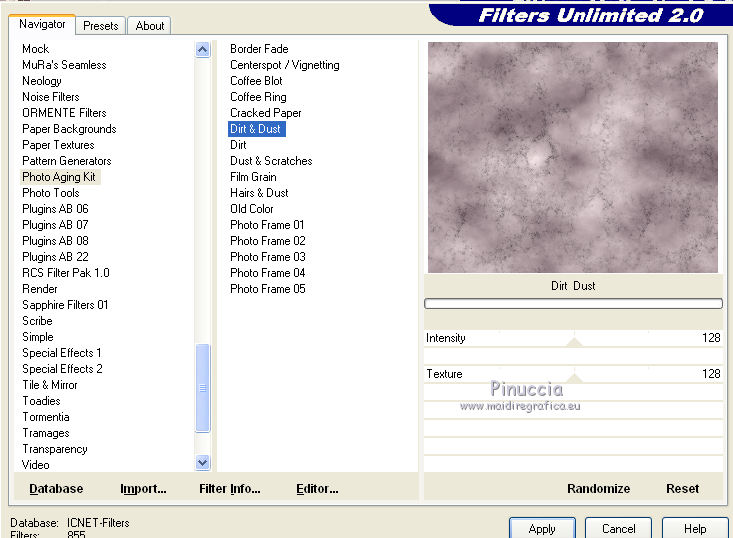Screen dimensions: 733x538
Task: Open the Presets tab
Action: click(101, 26)
